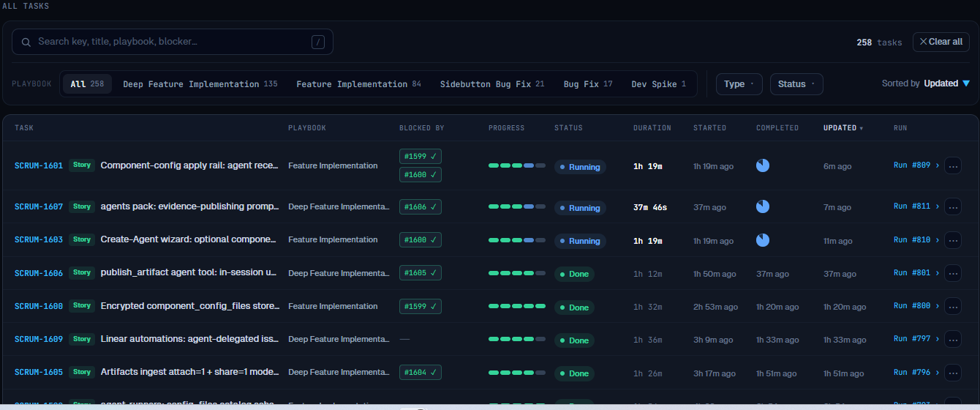The image size is (980, 410).
Task: Open more options for SCRUM-1609 row
Action: click(x=953, y=340)
